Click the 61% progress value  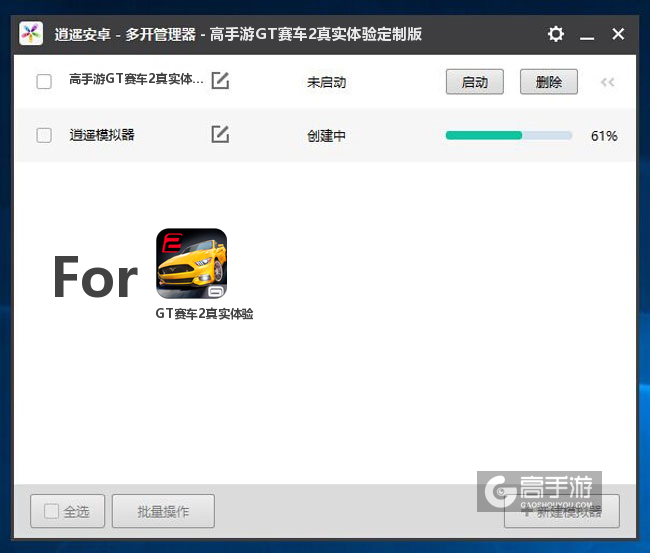604,136
